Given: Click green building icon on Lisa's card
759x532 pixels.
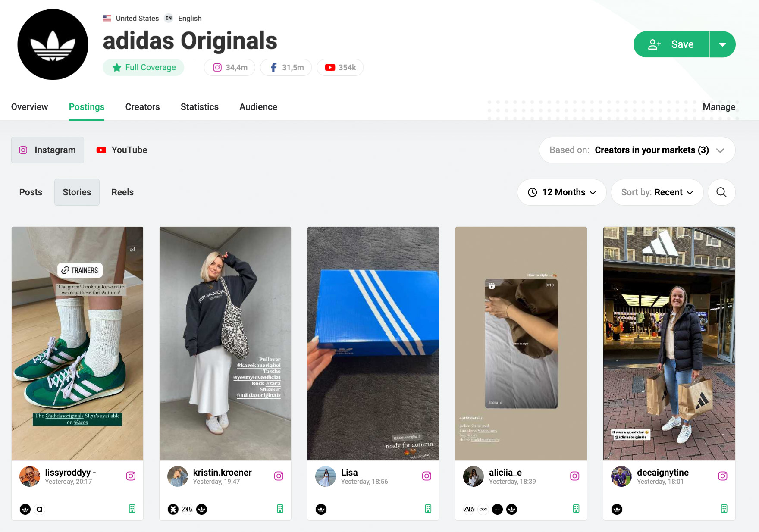Looking at the screenshot, I should [428, 509].
